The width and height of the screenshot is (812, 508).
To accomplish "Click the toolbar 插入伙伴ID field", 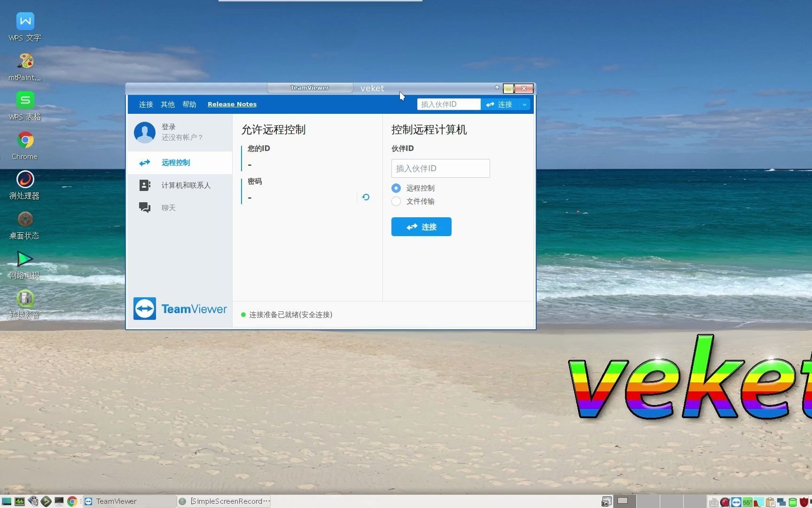I will point(449,104).
